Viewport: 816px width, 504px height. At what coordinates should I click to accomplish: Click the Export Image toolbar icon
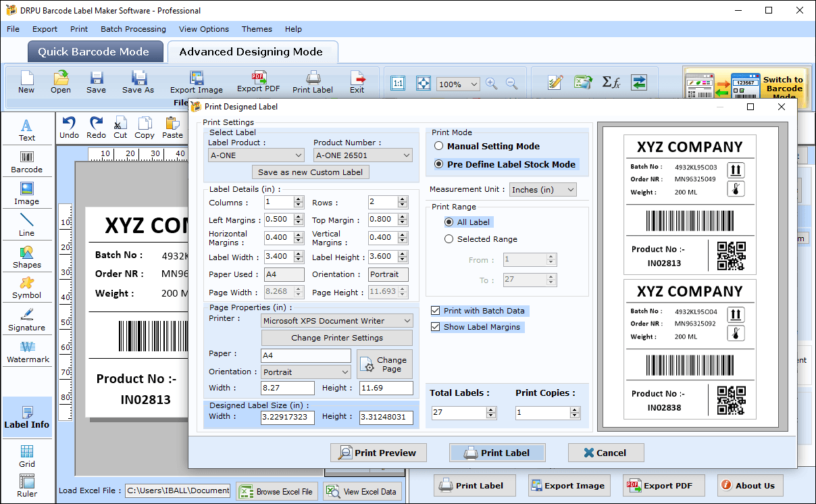point(197,82)
